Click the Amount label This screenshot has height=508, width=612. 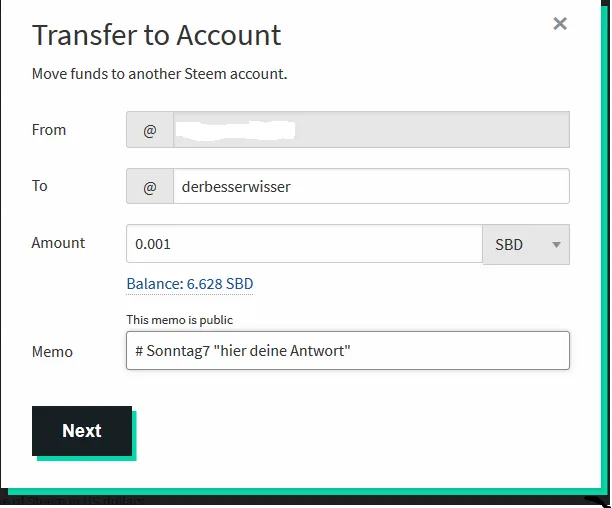coord(58,243)
